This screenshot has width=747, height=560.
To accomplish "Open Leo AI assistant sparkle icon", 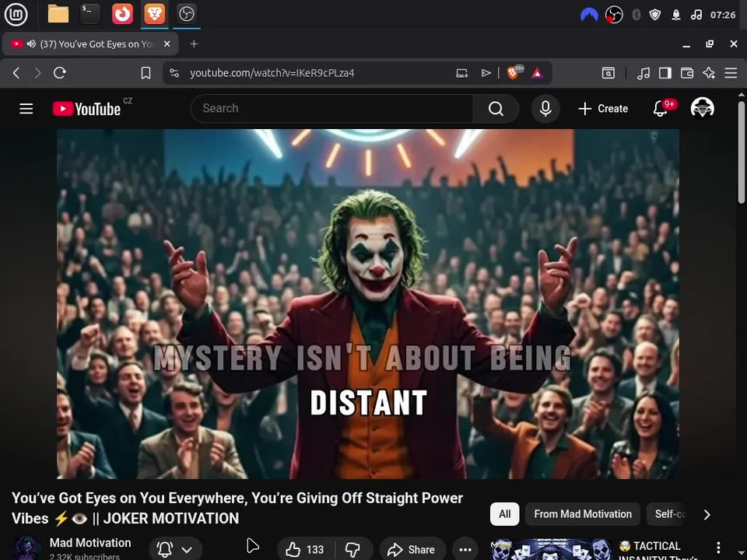I will (709, 73).
